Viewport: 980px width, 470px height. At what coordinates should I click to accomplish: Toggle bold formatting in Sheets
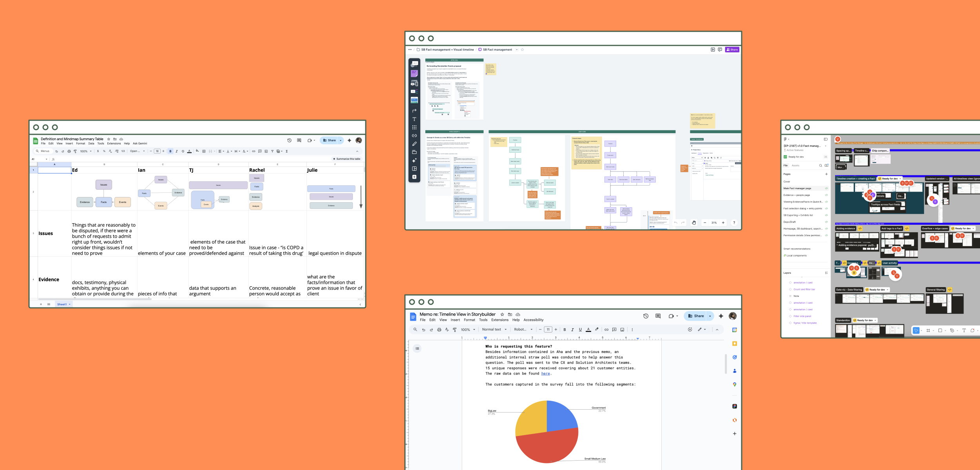[x=170, y=151]
